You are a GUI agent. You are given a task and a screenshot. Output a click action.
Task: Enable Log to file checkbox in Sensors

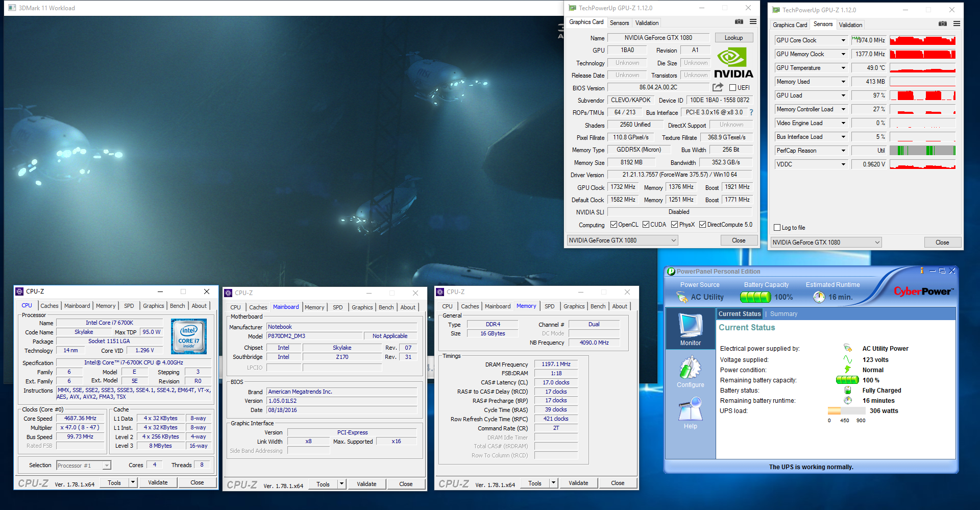777,228
